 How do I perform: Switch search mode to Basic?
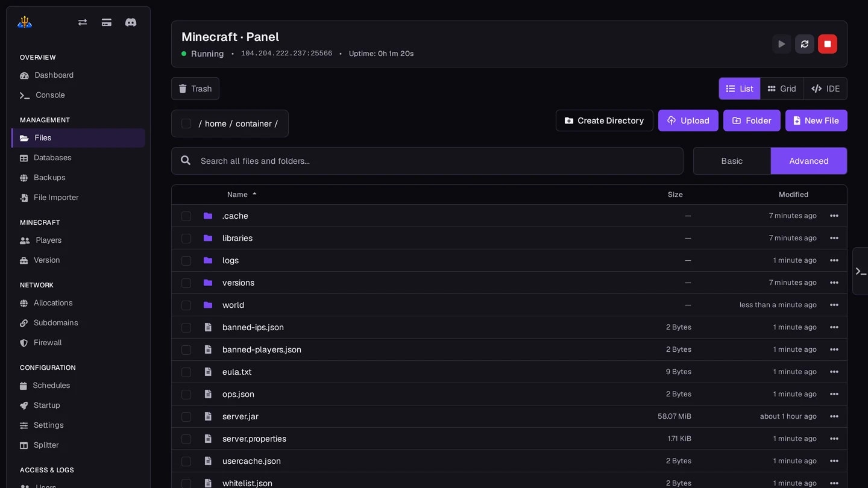[732, 161]
